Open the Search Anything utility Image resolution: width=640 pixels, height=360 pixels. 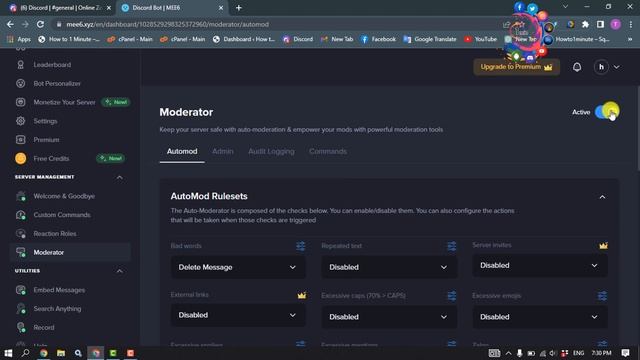coord(57,309)
